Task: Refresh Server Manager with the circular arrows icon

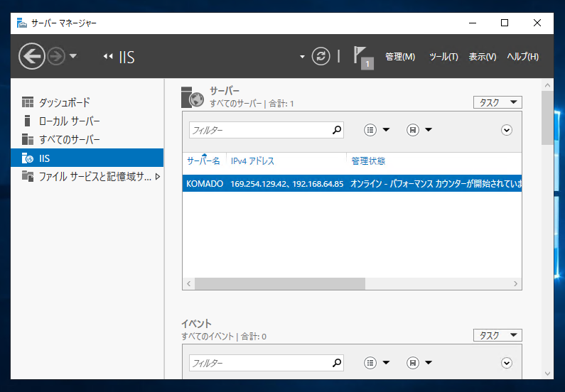Action: pyautogui.click(x=321, y=57)
